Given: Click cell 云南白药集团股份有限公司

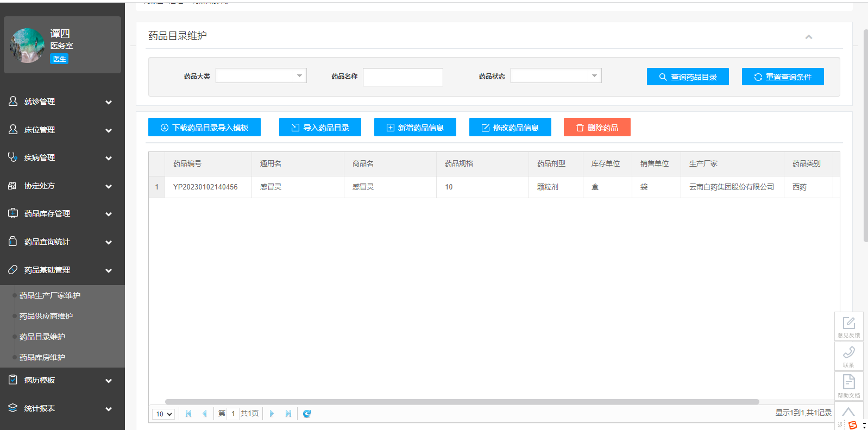Looking at the screenshot, I should pos(732,187).
